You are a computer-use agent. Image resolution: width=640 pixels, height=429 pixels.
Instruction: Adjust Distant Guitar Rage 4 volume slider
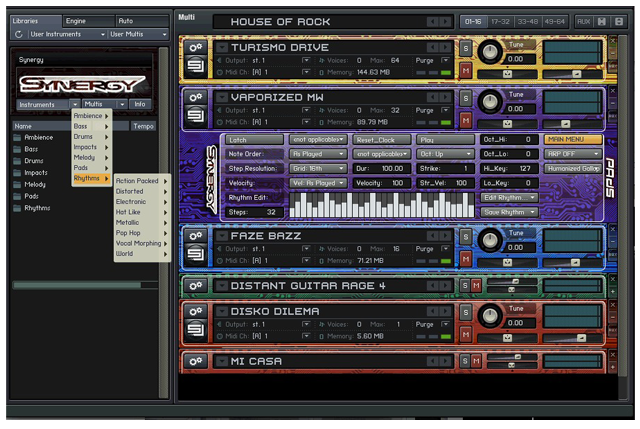(x=511, y=281)
